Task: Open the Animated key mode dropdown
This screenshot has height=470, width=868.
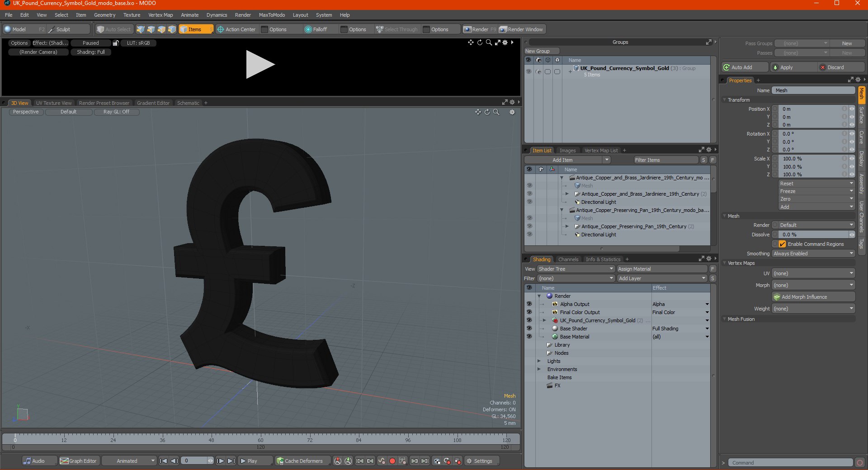Action: [x=129, y=461]
